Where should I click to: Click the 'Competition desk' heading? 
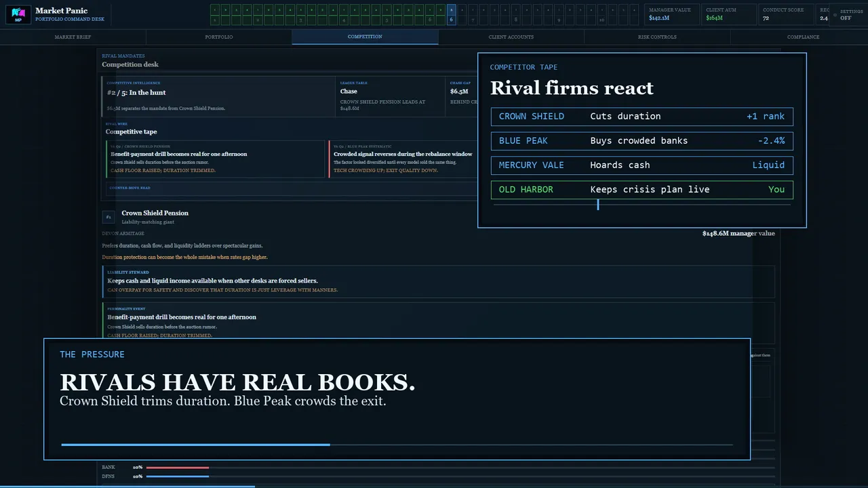click(x=130, y=65)
